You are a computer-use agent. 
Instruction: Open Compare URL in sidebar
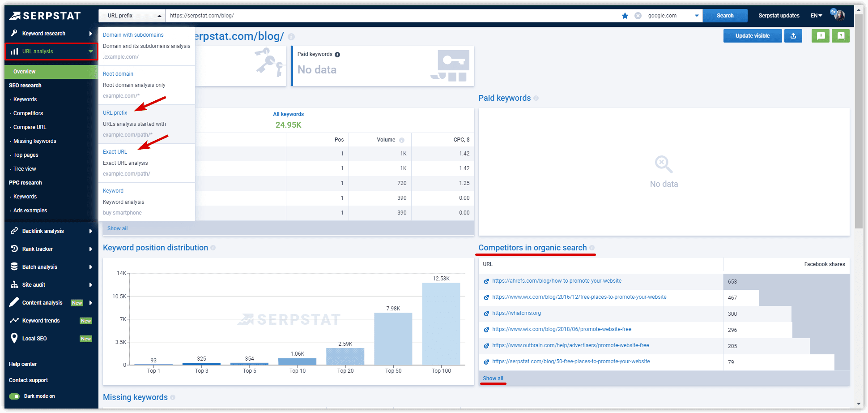click(30, 127)
